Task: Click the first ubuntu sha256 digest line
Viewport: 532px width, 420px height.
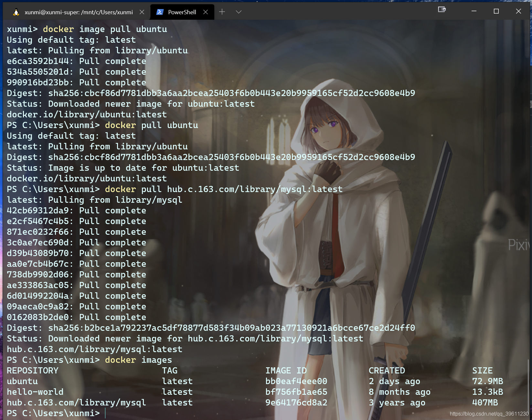Action: click(x=211, y=93)
